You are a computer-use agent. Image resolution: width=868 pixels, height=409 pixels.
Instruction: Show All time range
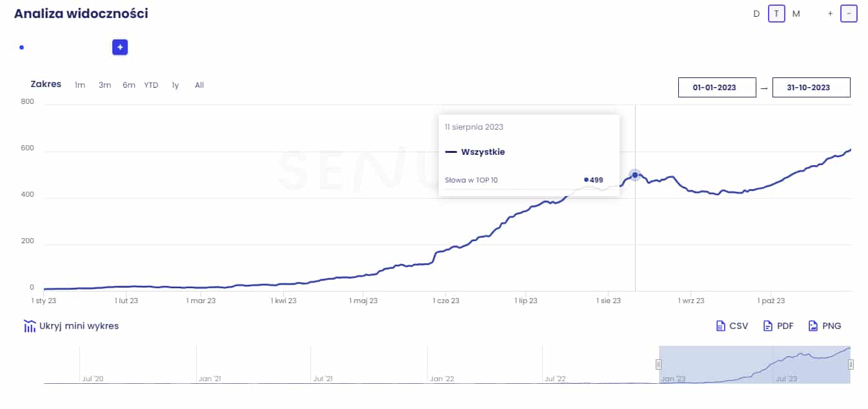(x=199, y=85)
